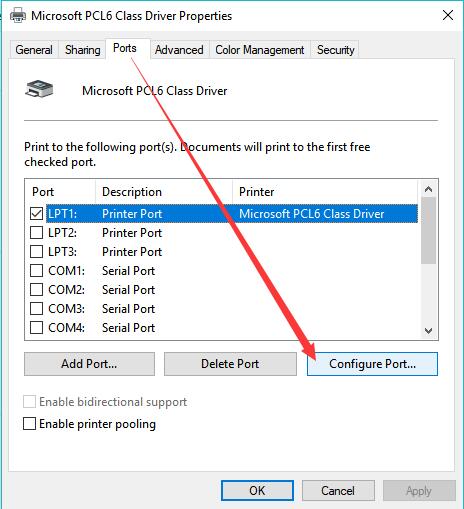Click the port list scrollbar thumb
Image resolution: width=464 pixels, height=509 pixels.
pyautogui.click(x=428, y=231)
